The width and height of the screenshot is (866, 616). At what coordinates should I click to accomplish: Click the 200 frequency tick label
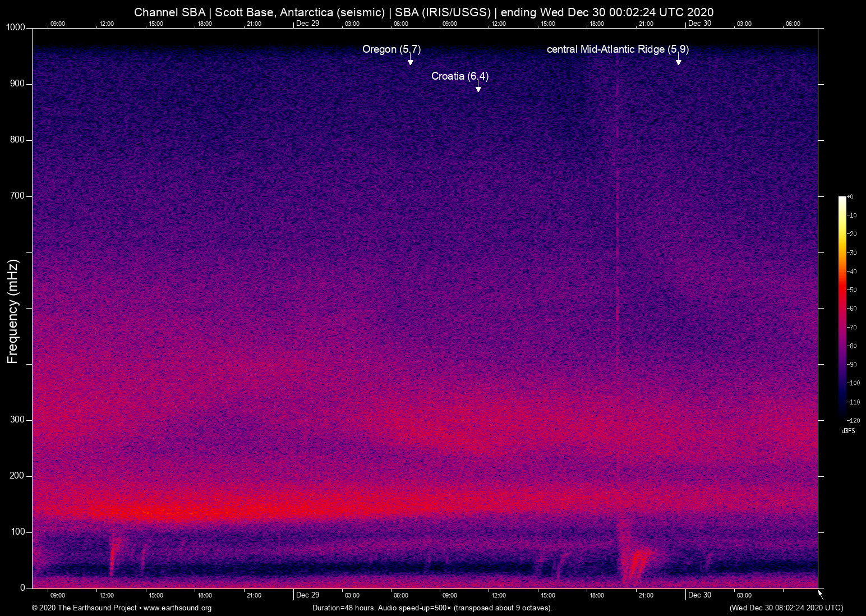point(17,476)
